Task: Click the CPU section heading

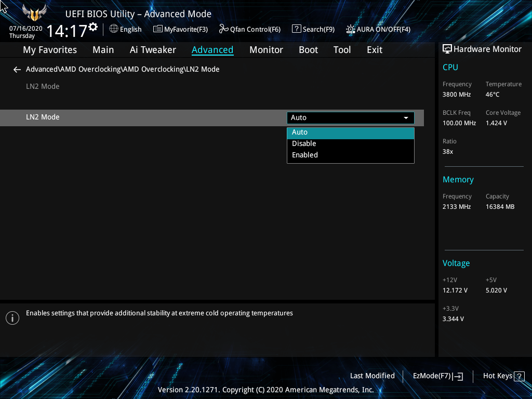Action: 450,67
